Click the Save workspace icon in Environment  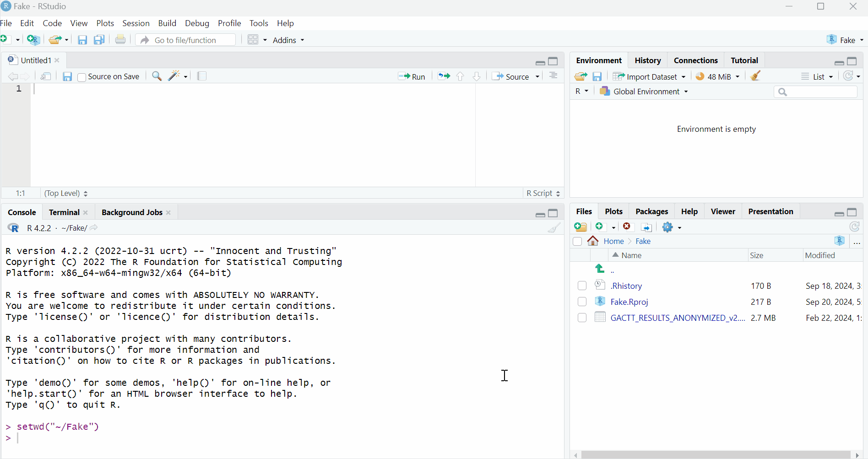point(597,76)
